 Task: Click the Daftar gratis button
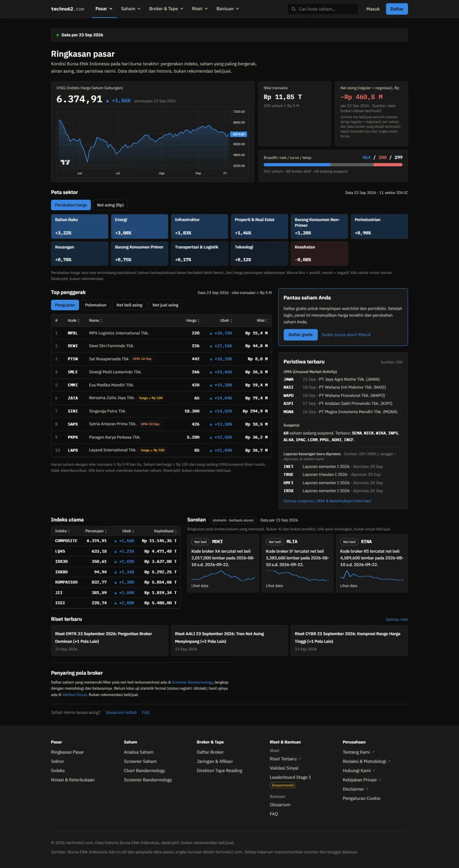[x=301, y=334]
